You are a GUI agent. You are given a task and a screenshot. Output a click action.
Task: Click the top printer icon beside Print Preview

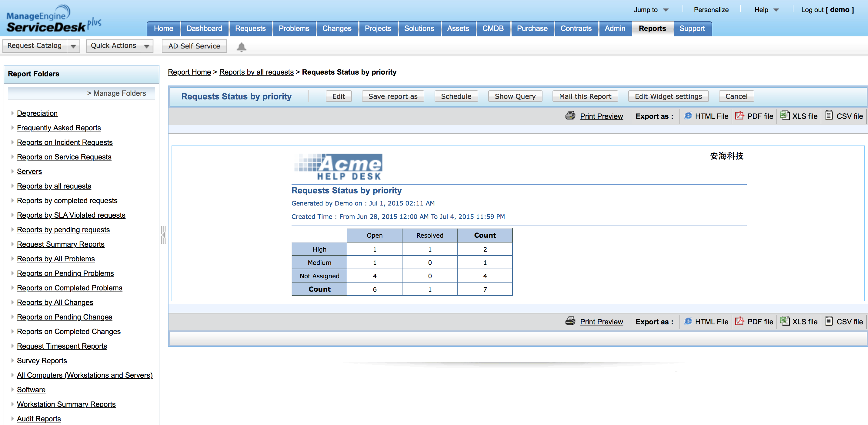point(570,115)
